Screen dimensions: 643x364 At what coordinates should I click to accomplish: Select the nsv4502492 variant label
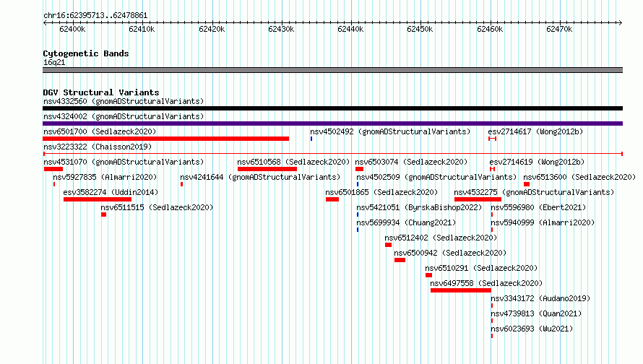[x=390, y=131]
